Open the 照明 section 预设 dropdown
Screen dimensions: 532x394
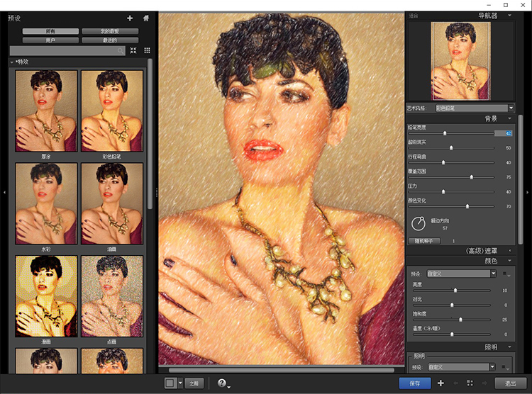(x=462, y=367)
